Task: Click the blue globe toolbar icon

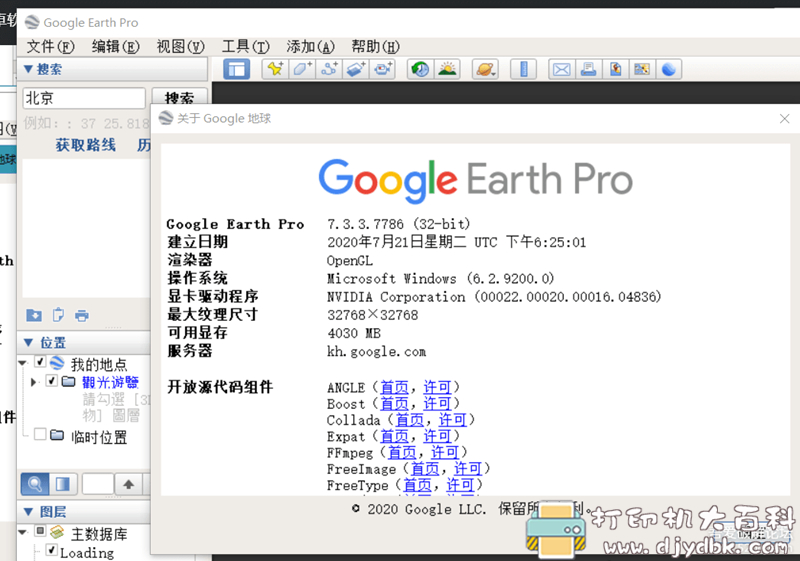Action: pos(669,69)
